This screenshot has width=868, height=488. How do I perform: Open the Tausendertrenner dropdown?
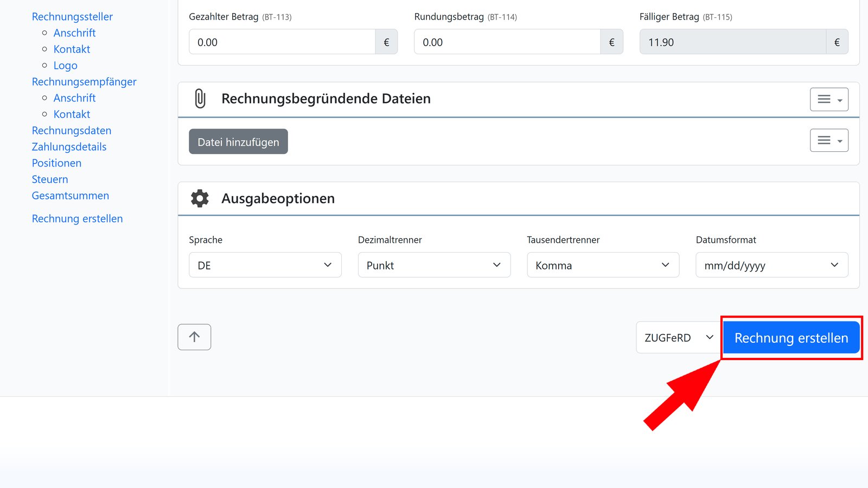coord(603,265)
